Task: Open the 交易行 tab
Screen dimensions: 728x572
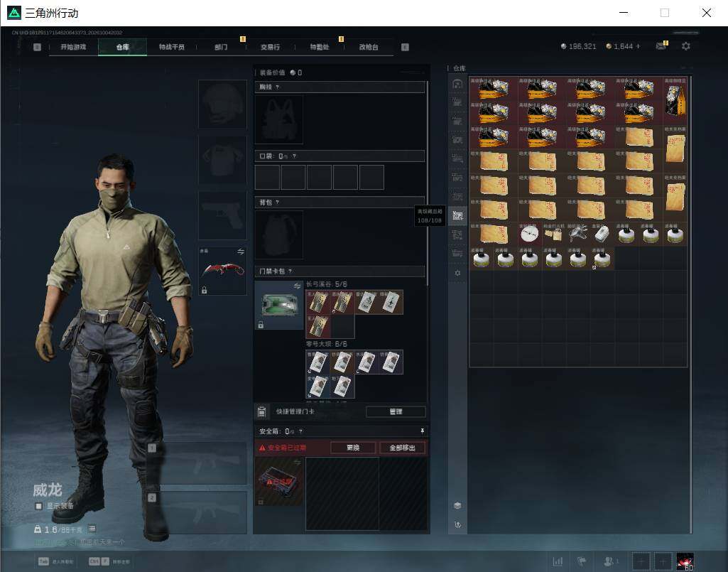Action: pos(270,47)
